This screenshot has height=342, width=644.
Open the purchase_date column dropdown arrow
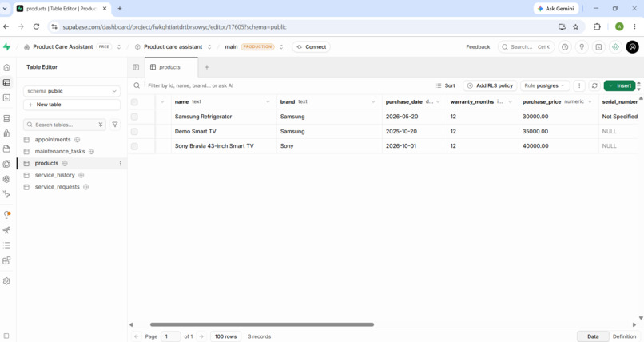tap(438, 101)
